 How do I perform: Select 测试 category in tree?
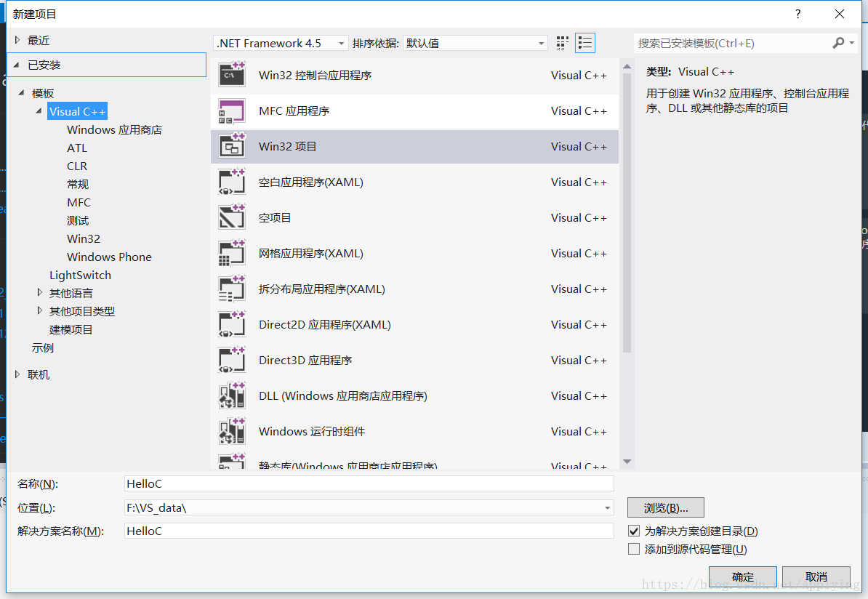tap(78, 221)
